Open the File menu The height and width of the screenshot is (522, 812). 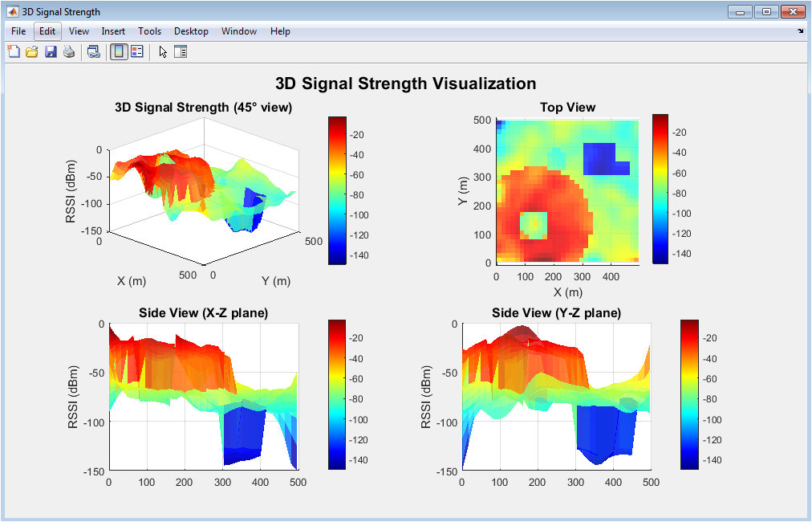click(x=18, y=31)
